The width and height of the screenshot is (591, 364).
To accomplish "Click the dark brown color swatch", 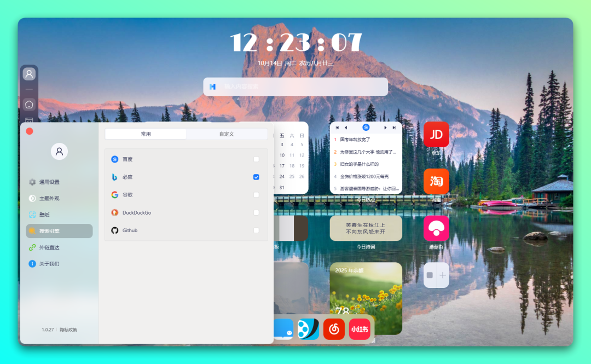I will click(301, 228).
